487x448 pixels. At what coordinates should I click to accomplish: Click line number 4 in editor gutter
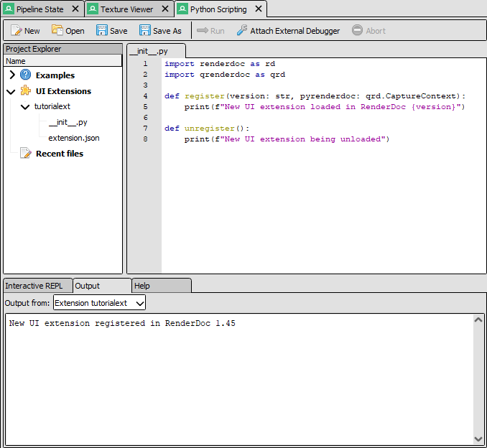[145, 96]
